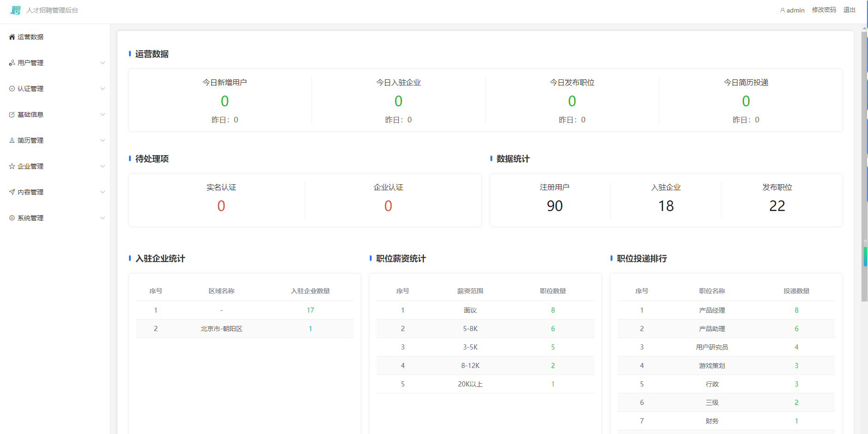Click the gear icon beside 系统管理

pos(12,218)
